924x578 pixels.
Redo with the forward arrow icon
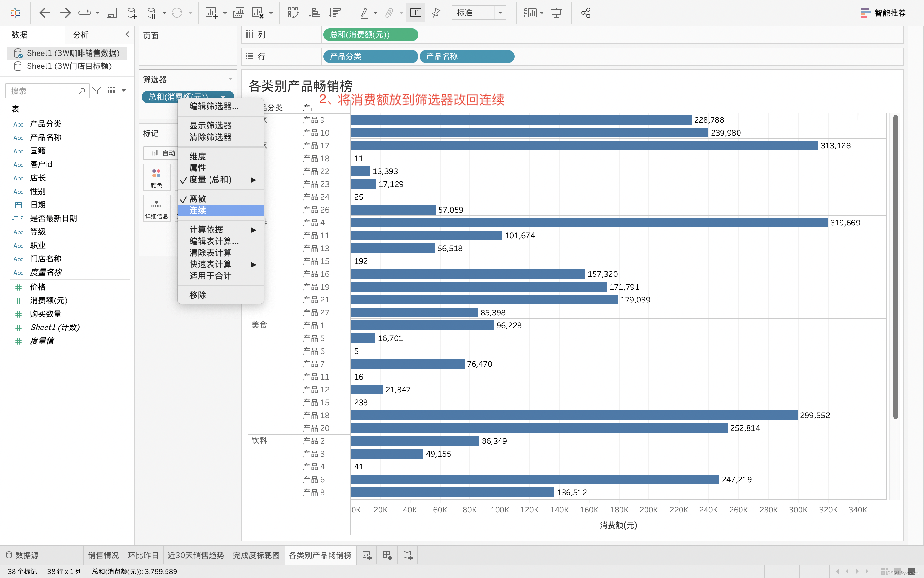click(65, 13)
